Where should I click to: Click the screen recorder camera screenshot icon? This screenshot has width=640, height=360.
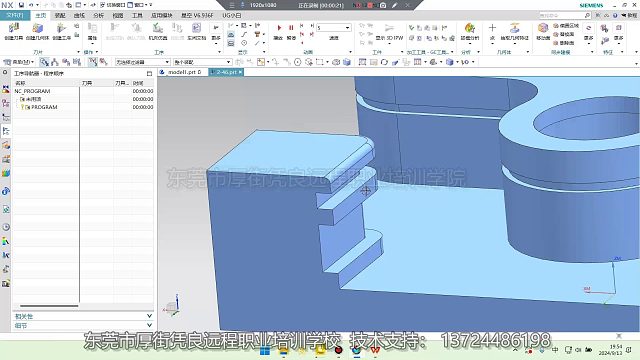383,5
